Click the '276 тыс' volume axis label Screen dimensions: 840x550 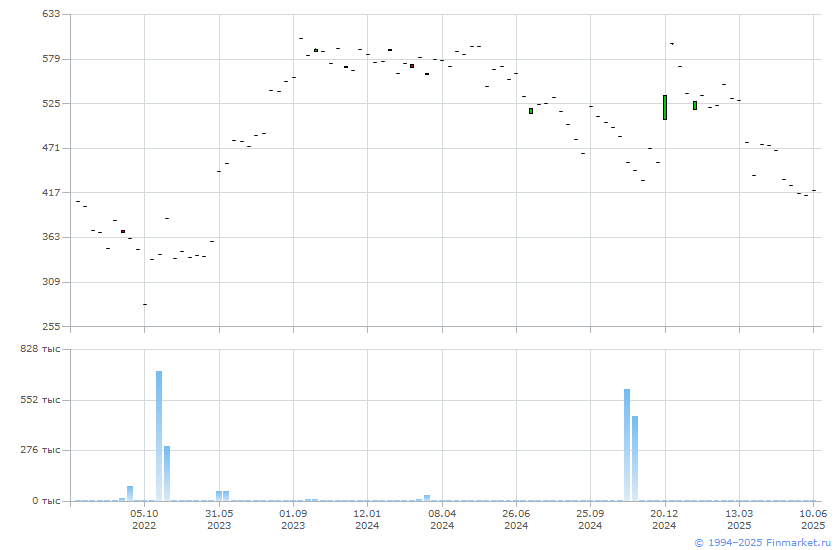pyautogui.click(x=40, y=450)
